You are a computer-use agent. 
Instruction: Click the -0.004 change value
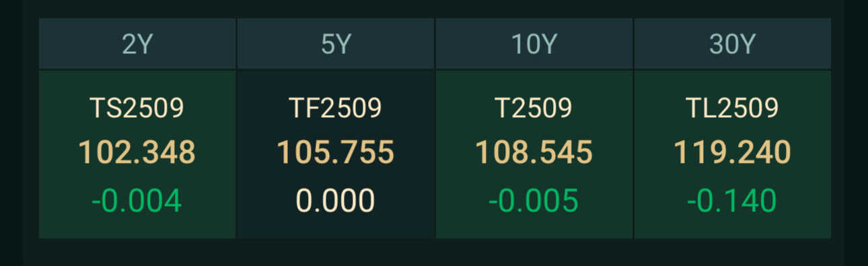click(137, 201)
